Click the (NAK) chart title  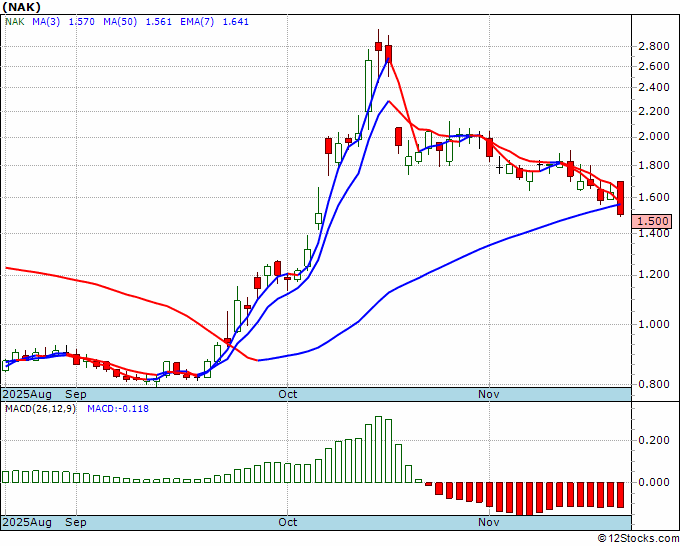point(22,7)
